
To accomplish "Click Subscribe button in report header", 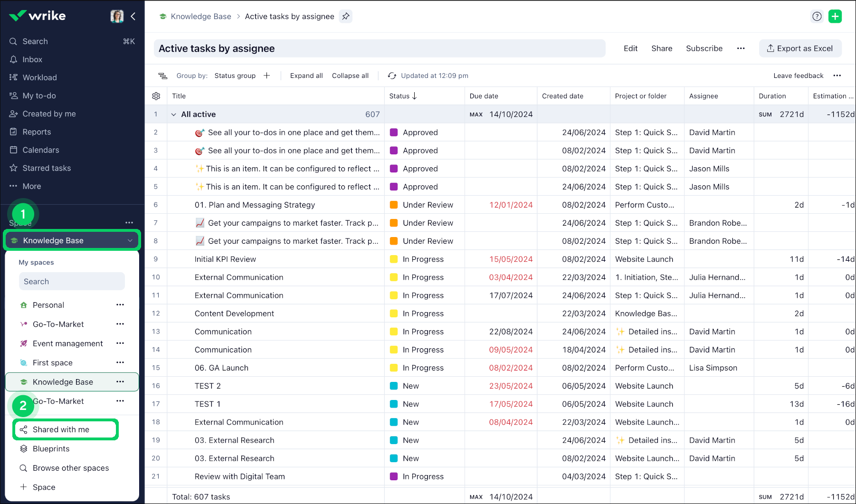I will click(x=704, y=48).
